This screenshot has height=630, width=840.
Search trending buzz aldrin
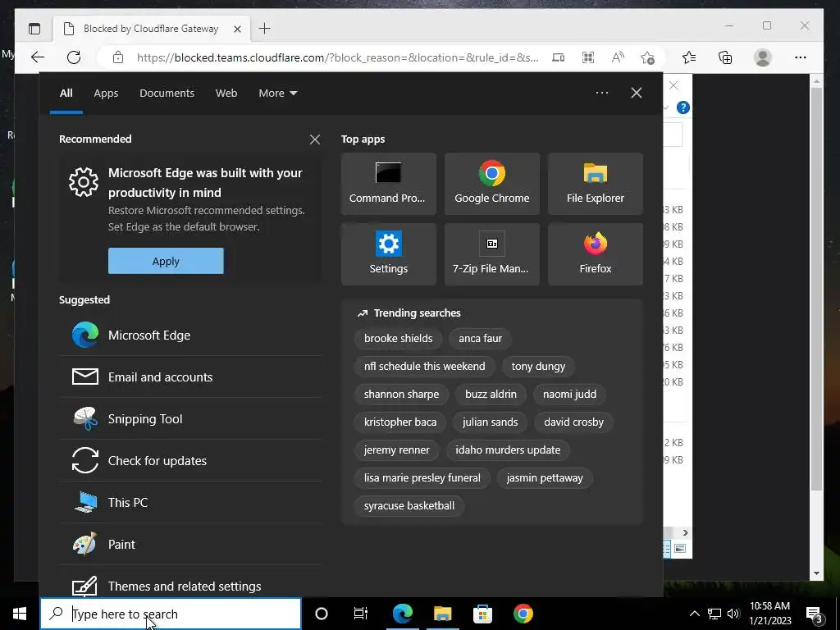coord(491,394)
